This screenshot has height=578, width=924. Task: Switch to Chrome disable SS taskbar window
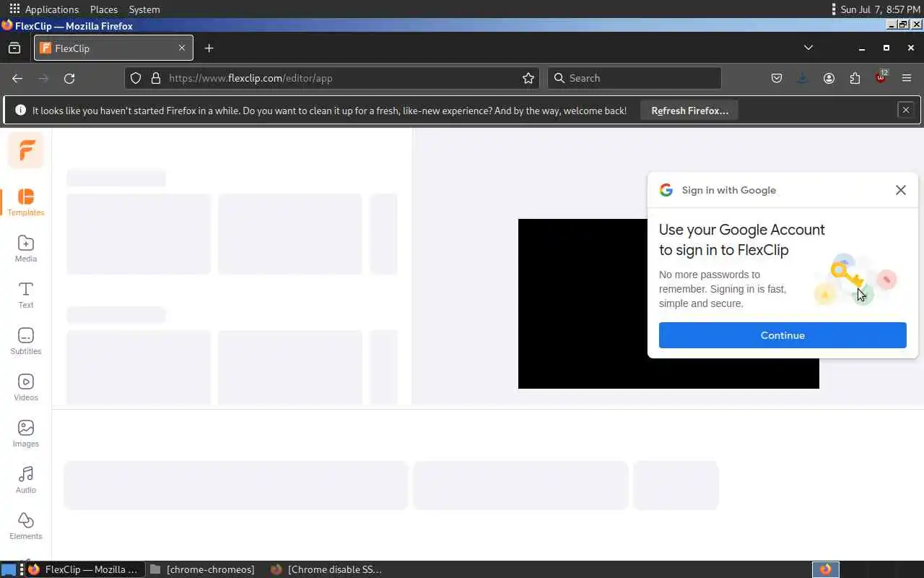click(x=326, y=569)
